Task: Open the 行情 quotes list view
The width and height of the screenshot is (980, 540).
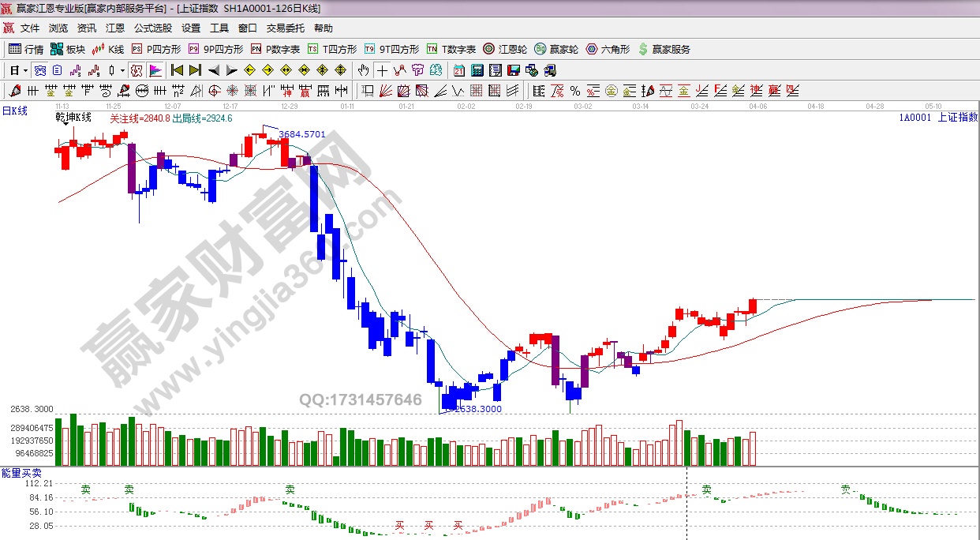Action: pyautogui.click(x=26, y=49)
